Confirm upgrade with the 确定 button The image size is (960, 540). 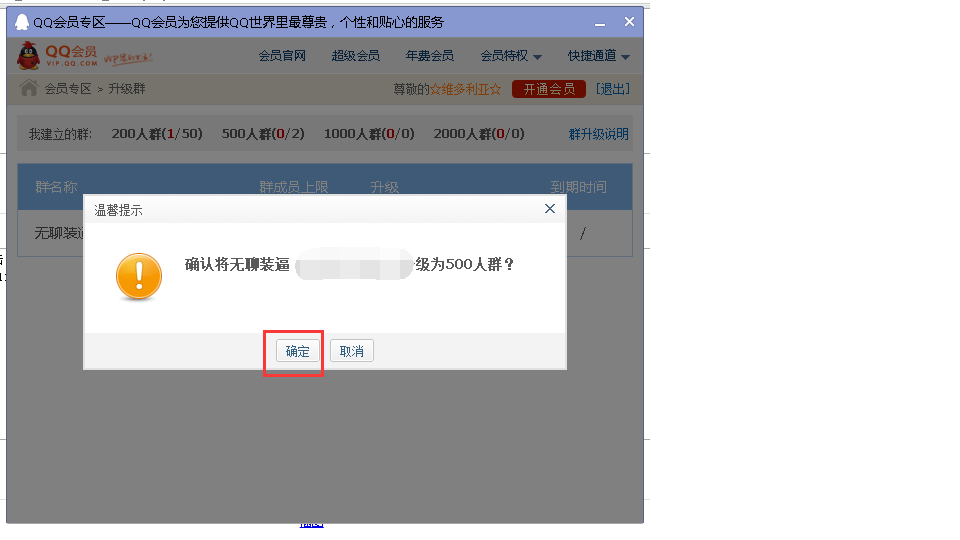tap(298, 351)
